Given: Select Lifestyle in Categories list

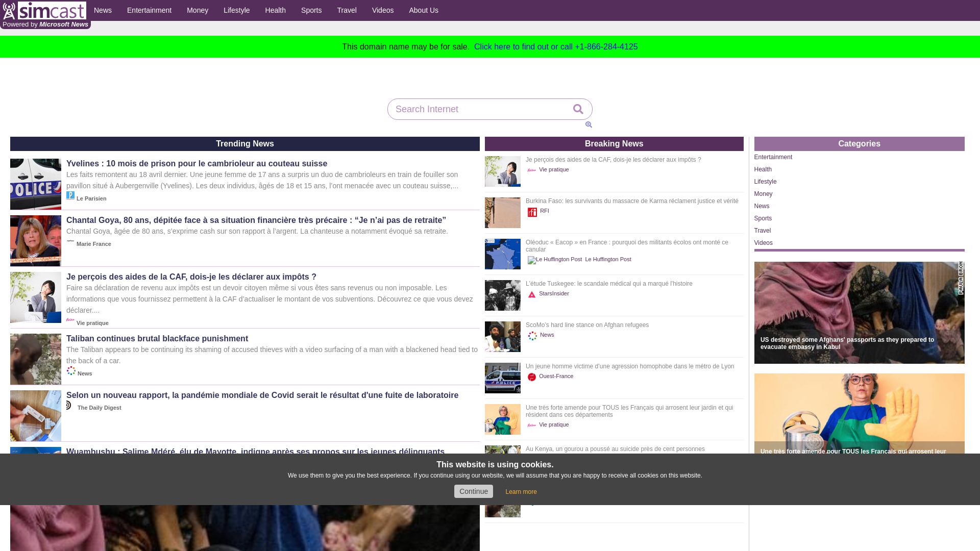Looking at the screenshot, I should (x=765, y=182).
